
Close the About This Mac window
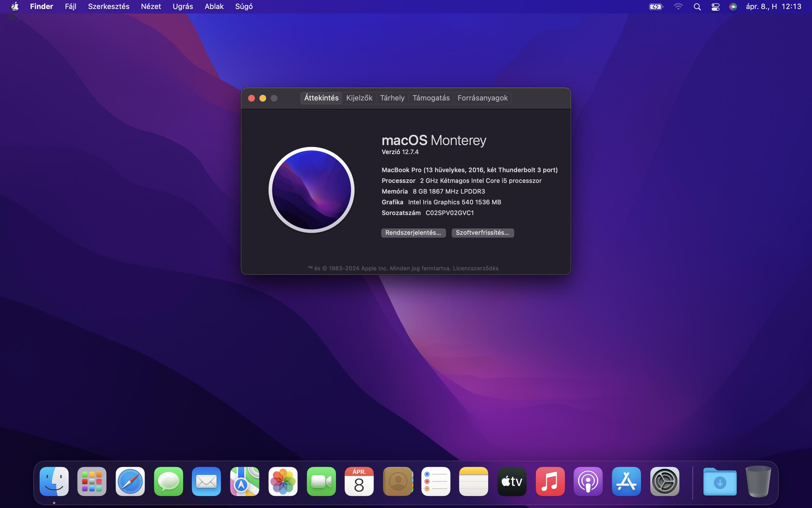[251, 98]
